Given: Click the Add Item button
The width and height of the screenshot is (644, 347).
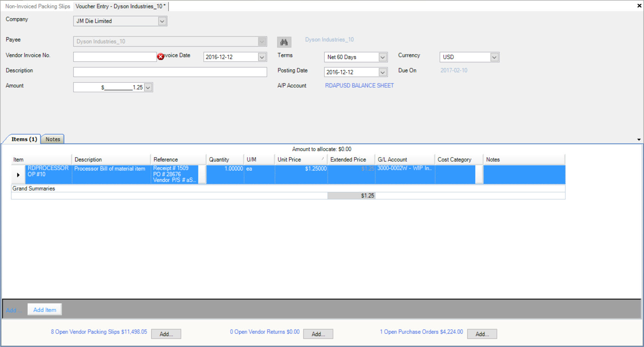Looking at the screenshot, I should (x=45, y=310).
